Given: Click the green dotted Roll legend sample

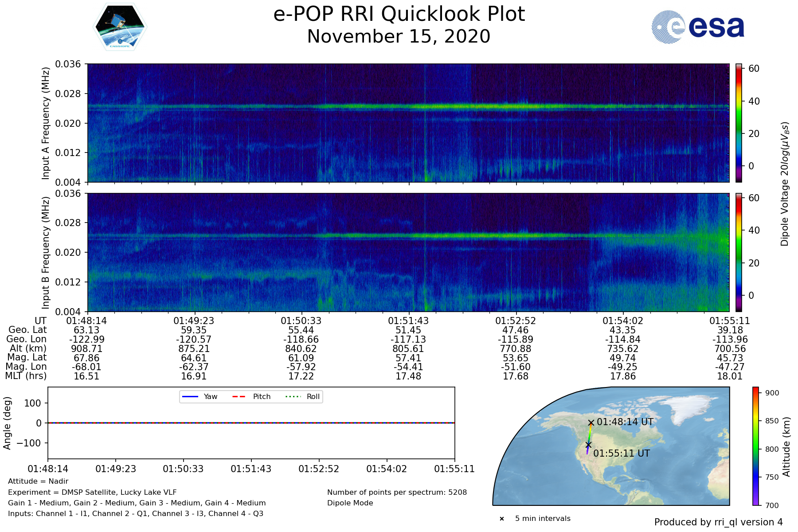Looking at the screenshot, I should tap(293, 397).
